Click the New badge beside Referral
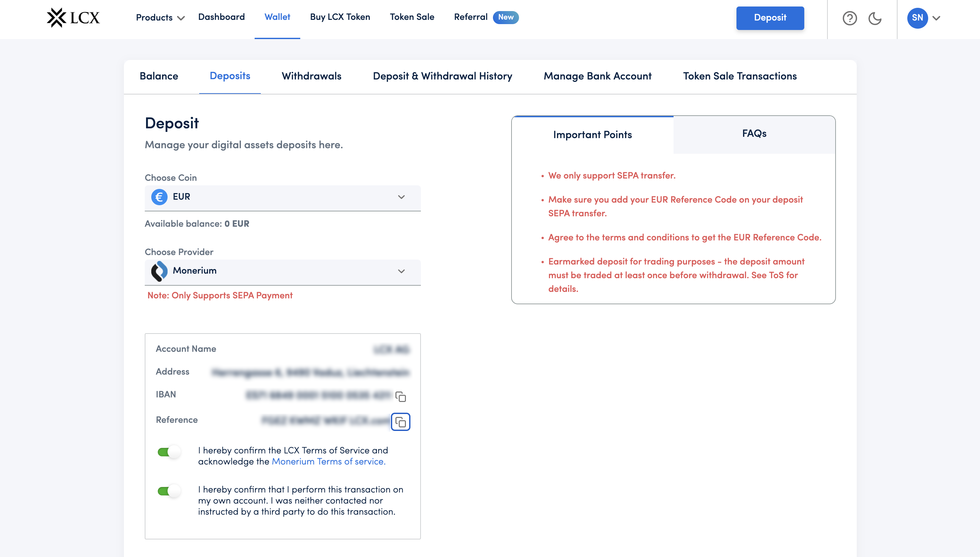Screen dimensions: 980x557 (506, 17)
